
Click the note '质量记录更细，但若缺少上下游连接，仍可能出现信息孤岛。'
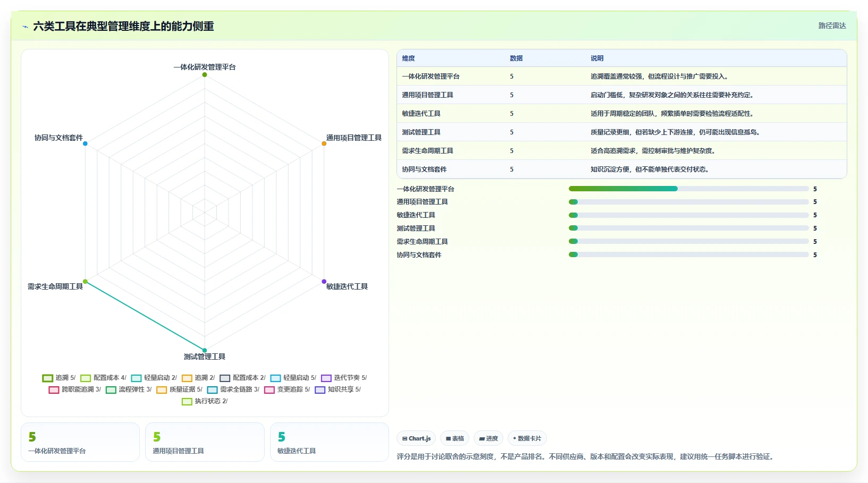tap(676, 132)
